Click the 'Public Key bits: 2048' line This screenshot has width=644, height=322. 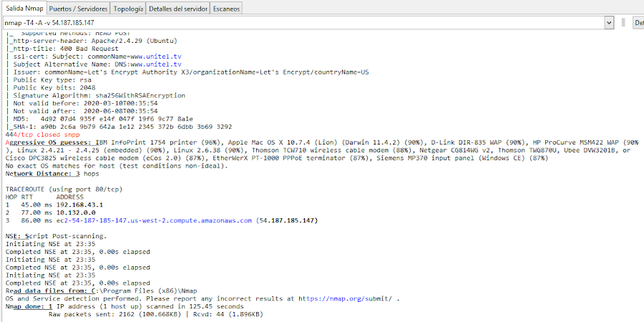[51, 87]
